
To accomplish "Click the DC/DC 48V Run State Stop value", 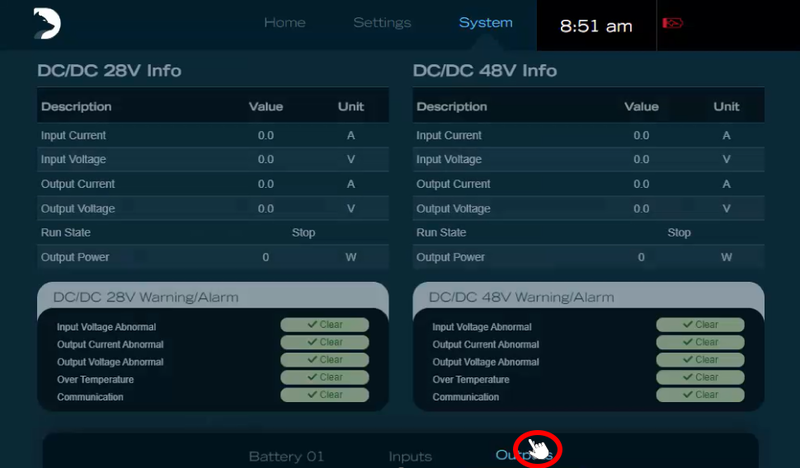I will pyautogui.click(x=679, y=233).
